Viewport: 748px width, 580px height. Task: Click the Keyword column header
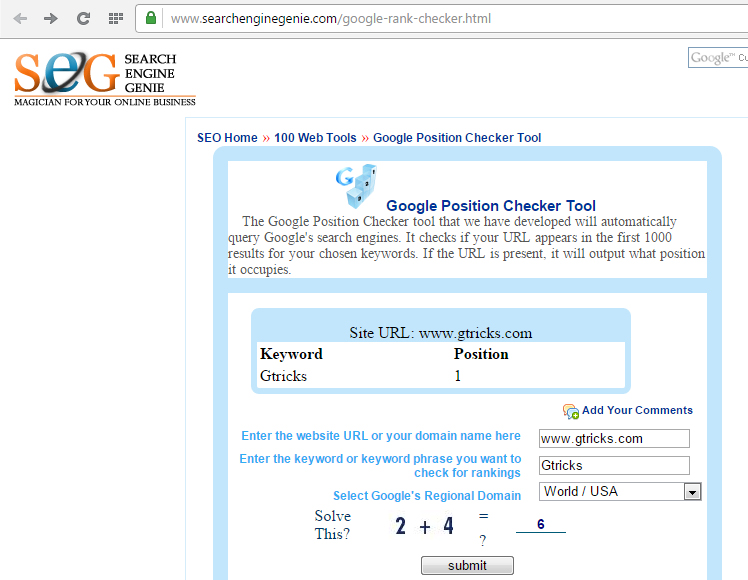click(x=291, y=354)
